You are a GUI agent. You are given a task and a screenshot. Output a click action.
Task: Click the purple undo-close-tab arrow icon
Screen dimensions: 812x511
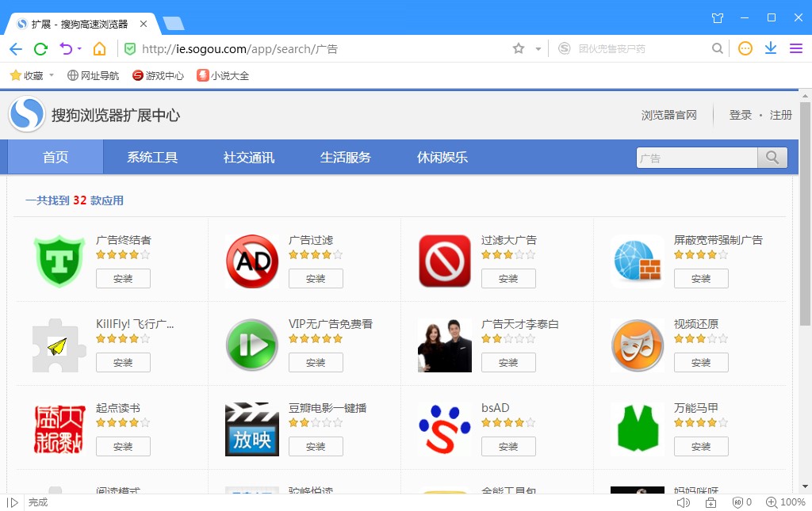pos(66,48)
